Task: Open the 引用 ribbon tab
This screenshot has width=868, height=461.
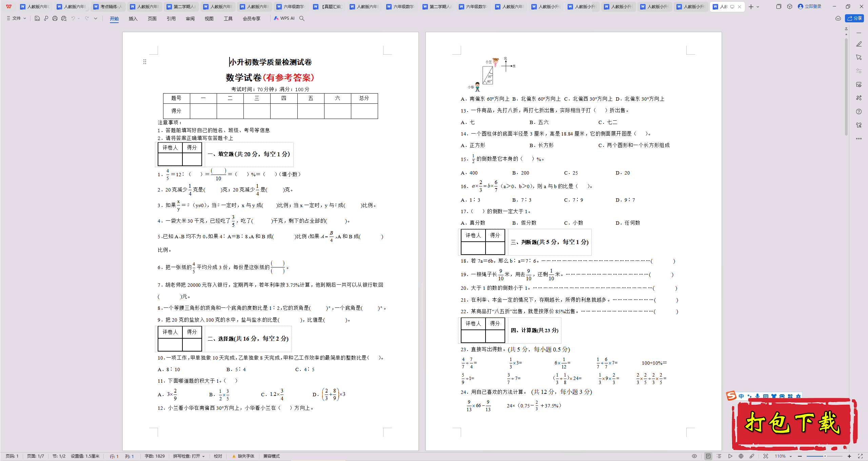Action: tap(171, 18)
